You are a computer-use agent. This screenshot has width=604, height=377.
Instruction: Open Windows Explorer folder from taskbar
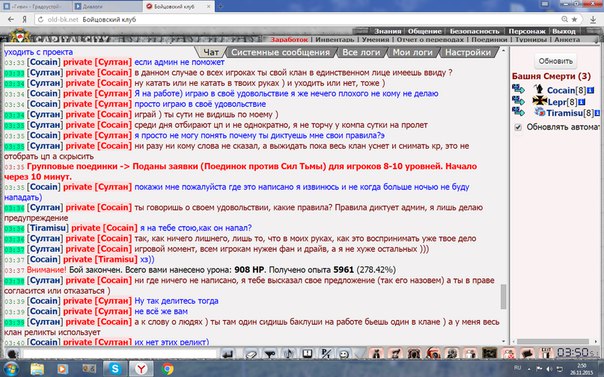37,369
